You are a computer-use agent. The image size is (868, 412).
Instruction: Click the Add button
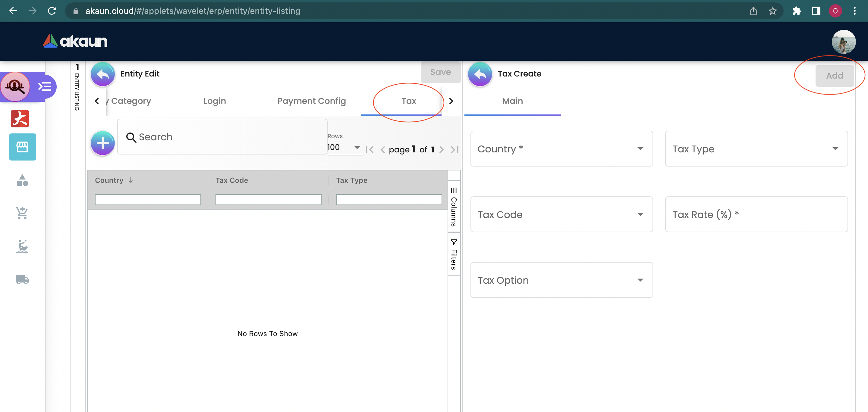coord(834,76)
